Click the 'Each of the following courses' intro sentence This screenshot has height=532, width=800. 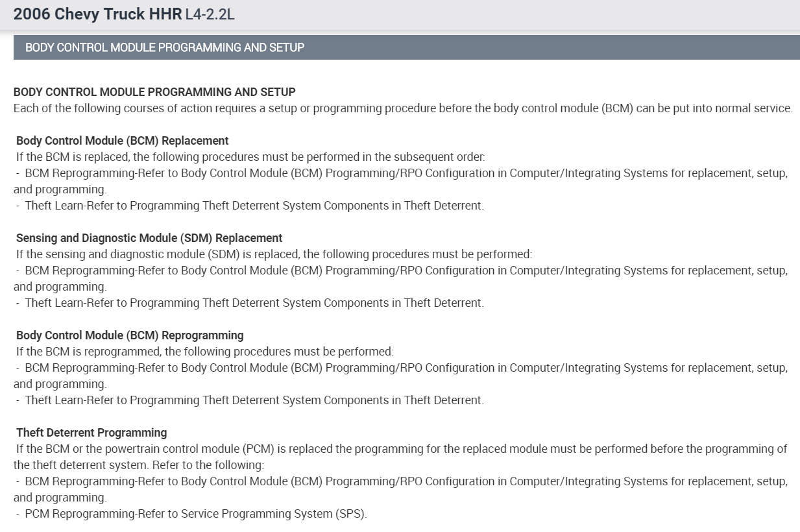tap(402, 108)
